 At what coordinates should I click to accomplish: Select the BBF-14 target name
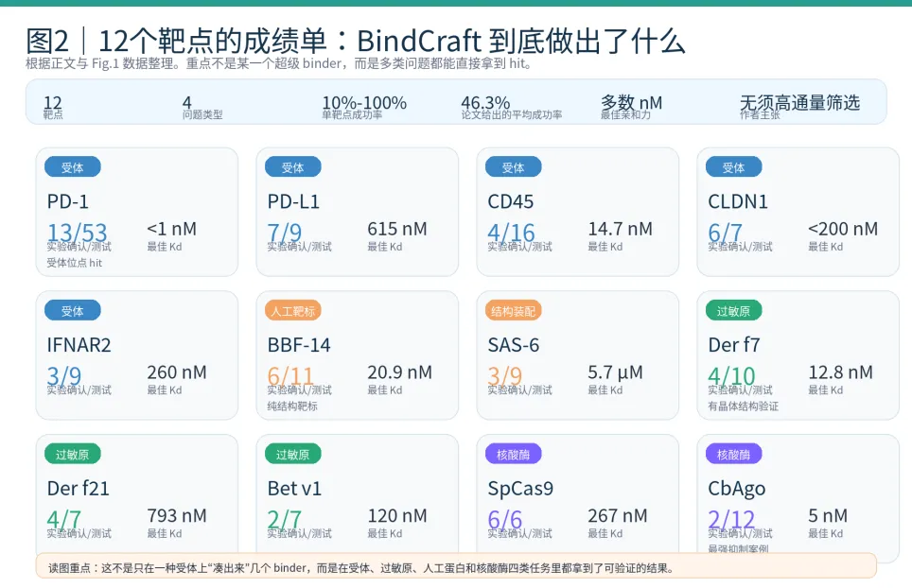pyautogui.click(x=299, y=345)
